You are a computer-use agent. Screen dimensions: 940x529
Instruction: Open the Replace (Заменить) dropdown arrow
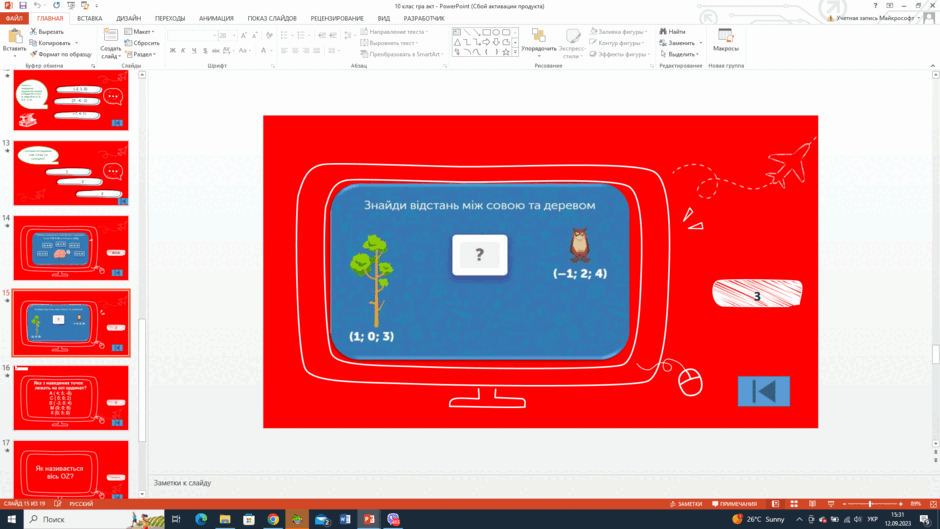(701, 43)
